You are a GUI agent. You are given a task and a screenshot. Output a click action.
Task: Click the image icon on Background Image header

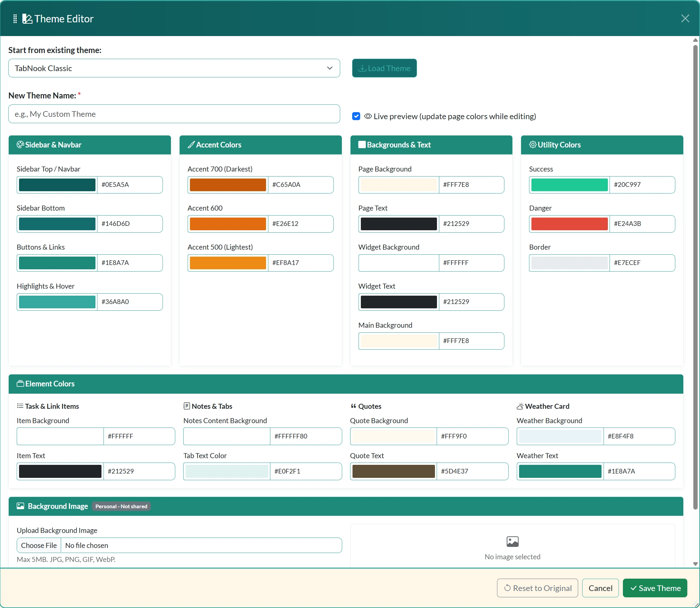tap(20, 506)
